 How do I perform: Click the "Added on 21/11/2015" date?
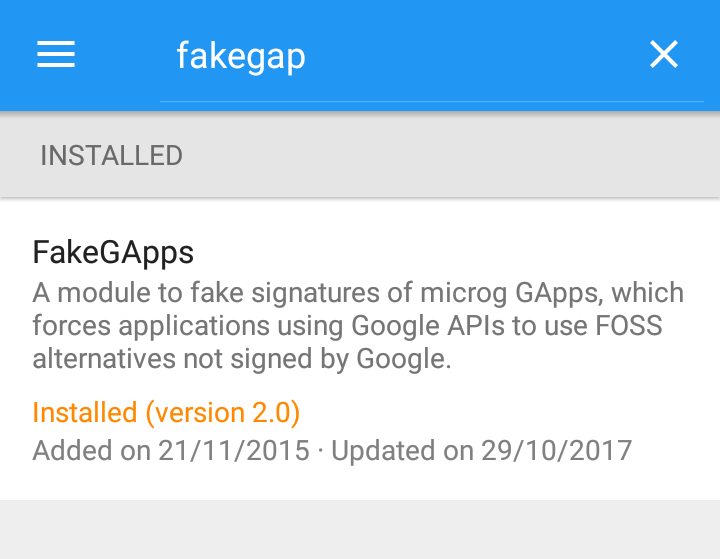(x=171, y=450)
